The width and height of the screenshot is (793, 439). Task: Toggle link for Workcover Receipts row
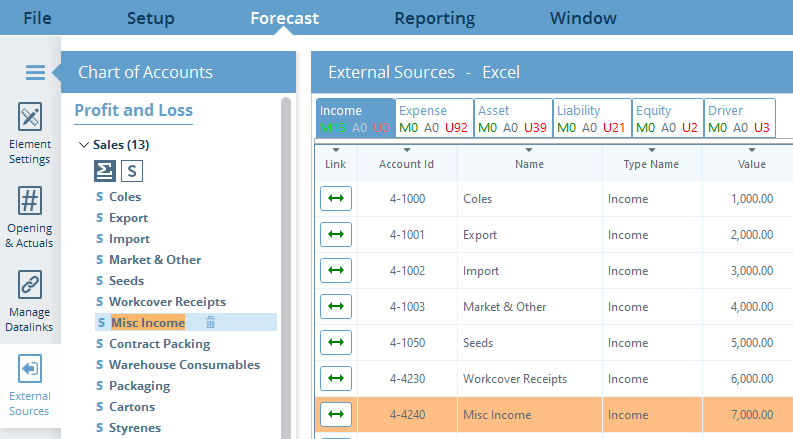coord(336,379)
